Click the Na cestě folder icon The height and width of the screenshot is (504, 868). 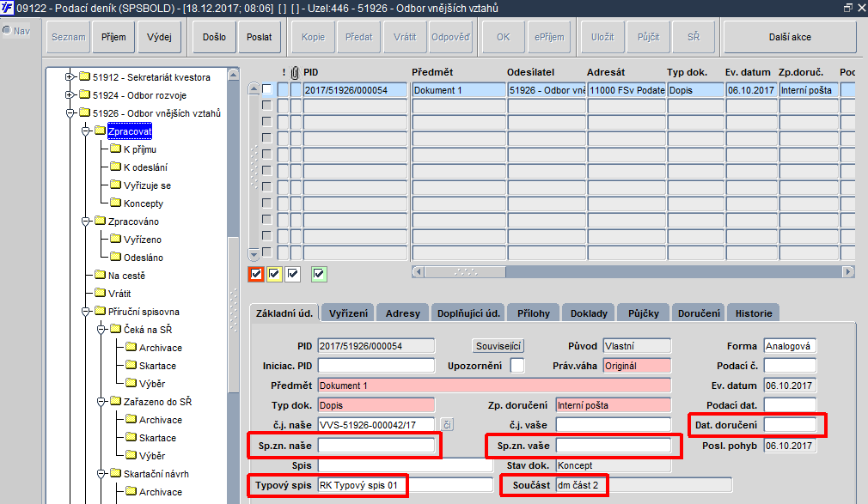pyautogui.click(x=100, y=275)
